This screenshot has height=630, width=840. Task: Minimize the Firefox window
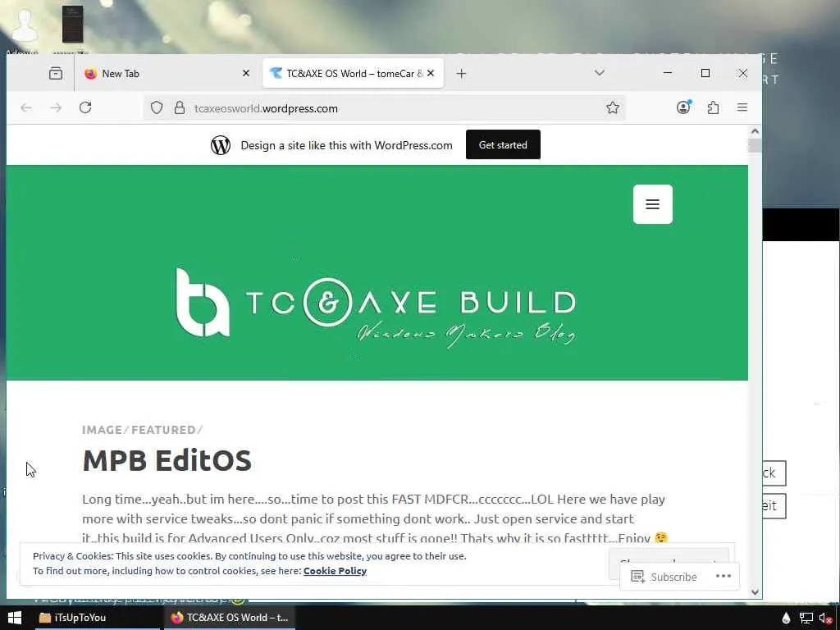coord(668,73)
